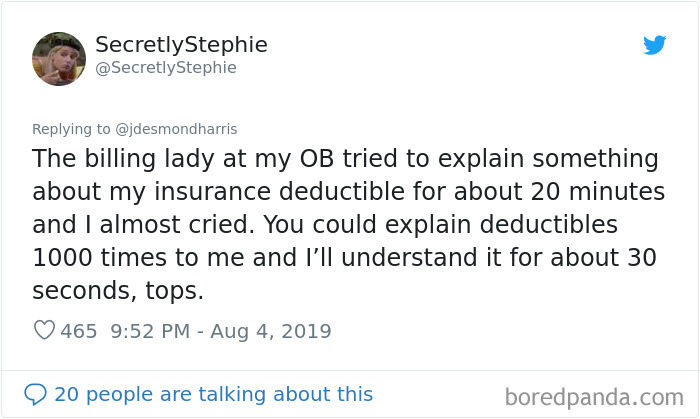The image size is (700, 419).
Task: Click the tweet line starting "The billing lady"
Action: click(345, 159)
